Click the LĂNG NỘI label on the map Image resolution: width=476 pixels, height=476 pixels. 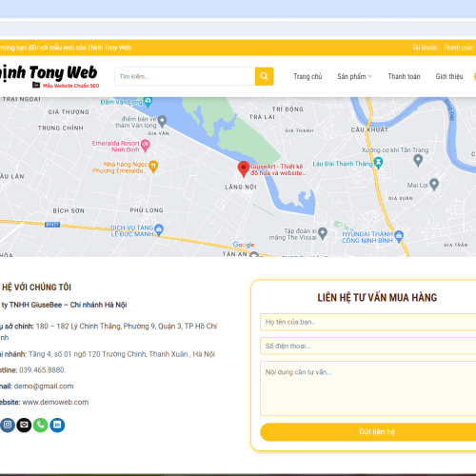point(241,187)
